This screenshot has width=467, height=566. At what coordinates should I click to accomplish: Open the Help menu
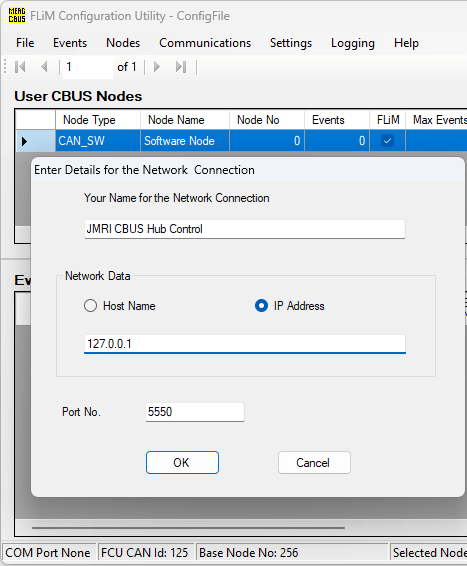pyautogui.click(x=406, y=43)
